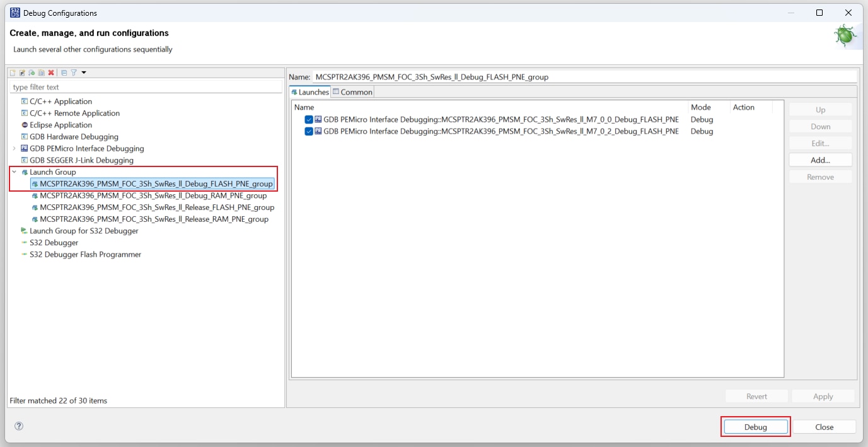Click inside the type filter text field
The width and height of the screenshot is (868, 447).
[95, 87]
